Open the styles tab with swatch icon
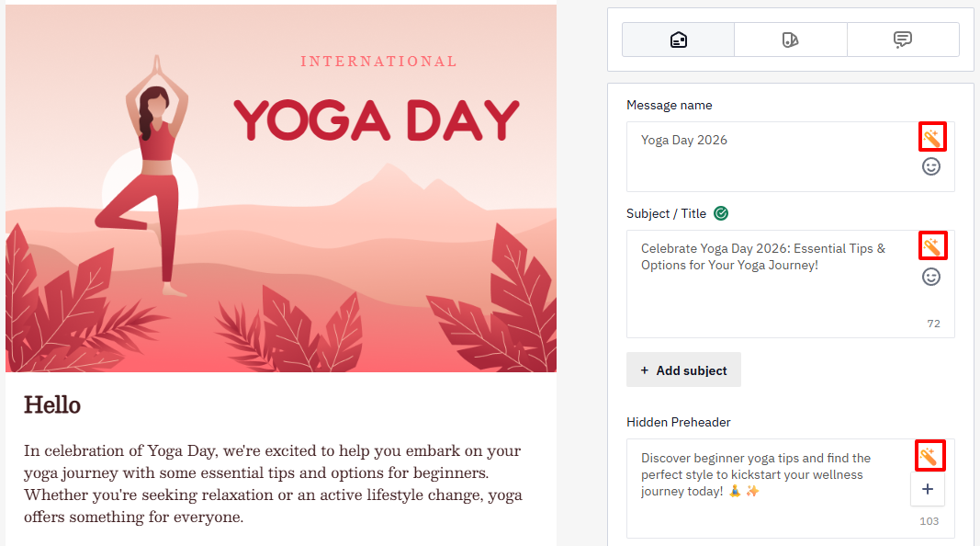 pyautogui.click(x=791, y=40)
